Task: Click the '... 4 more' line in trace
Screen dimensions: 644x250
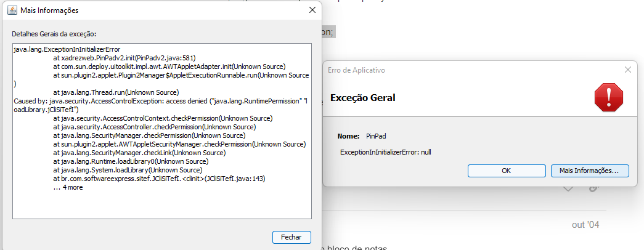Action: [68, 187]
